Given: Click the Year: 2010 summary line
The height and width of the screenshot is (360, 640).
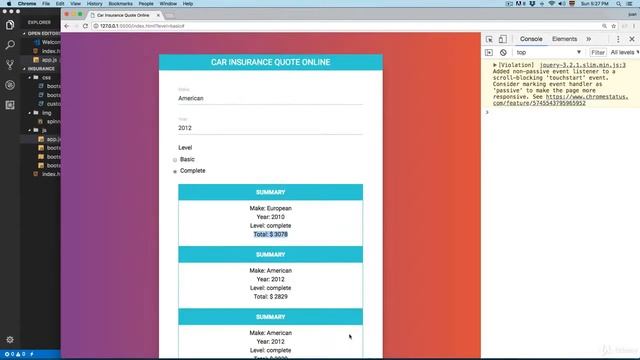Looking at the screenshot, I should (270, 217).
